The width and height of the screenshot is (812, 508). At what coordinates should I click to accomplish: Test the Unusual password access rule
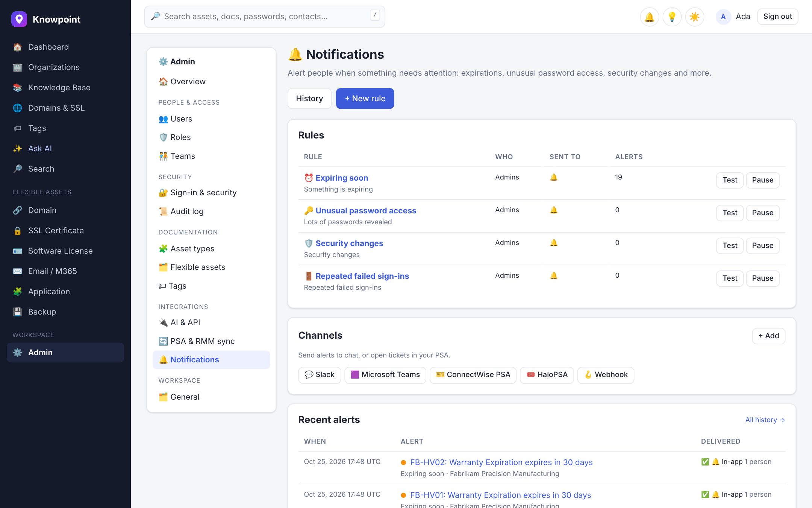[x=730, y=213]
